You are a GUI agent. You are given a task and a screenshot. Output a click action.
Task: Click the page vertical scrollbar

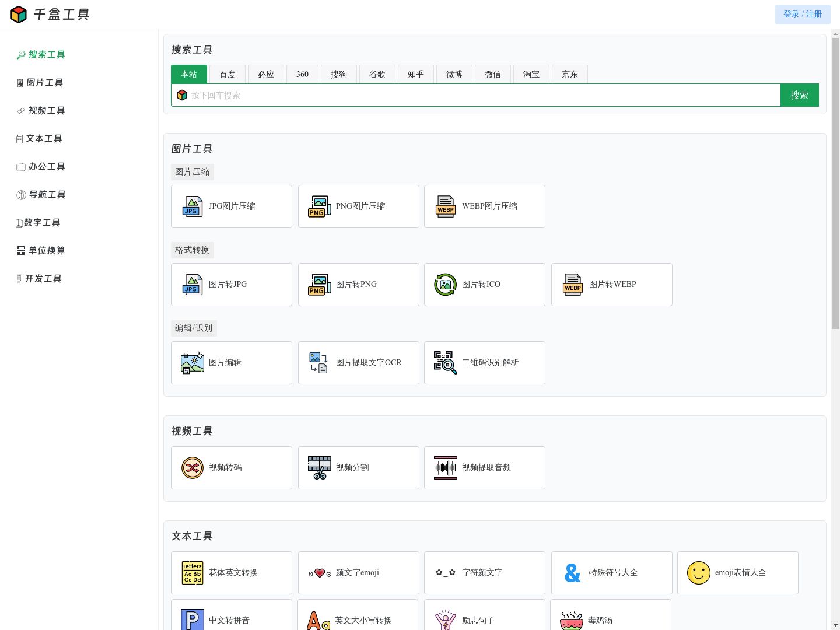coord(835,183)
